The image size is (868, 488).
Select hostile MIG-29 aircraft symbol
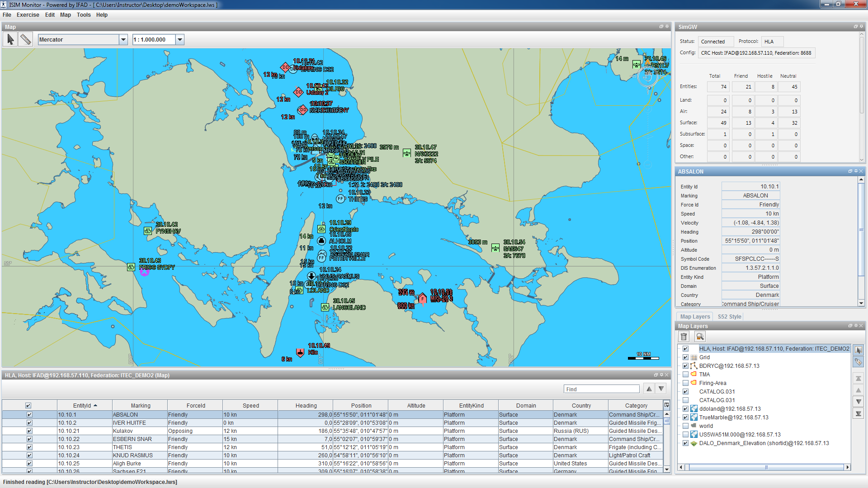[422, 298]
